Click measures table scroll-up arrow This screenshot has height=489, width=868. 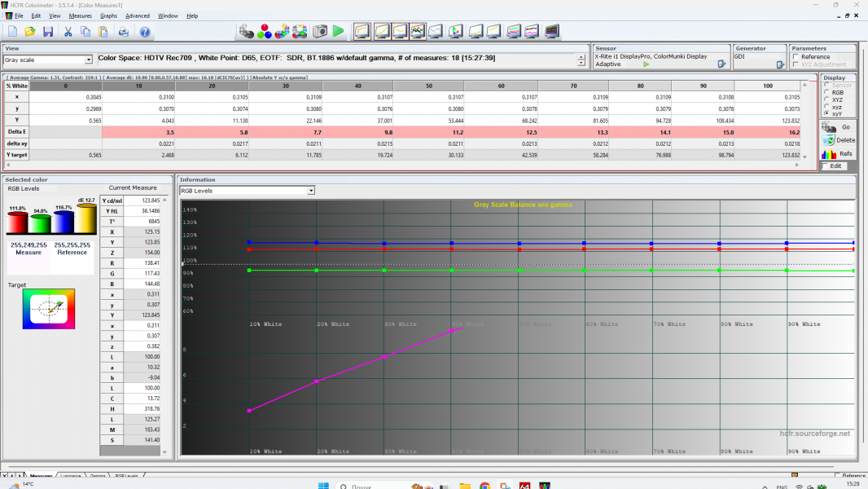point(804,85)
